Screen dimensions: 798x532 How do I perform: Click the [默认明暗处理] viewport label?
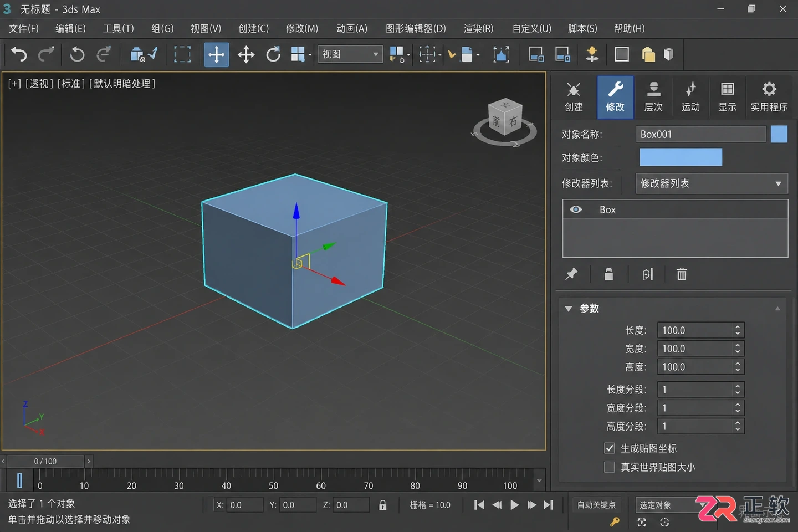[122, 84]
